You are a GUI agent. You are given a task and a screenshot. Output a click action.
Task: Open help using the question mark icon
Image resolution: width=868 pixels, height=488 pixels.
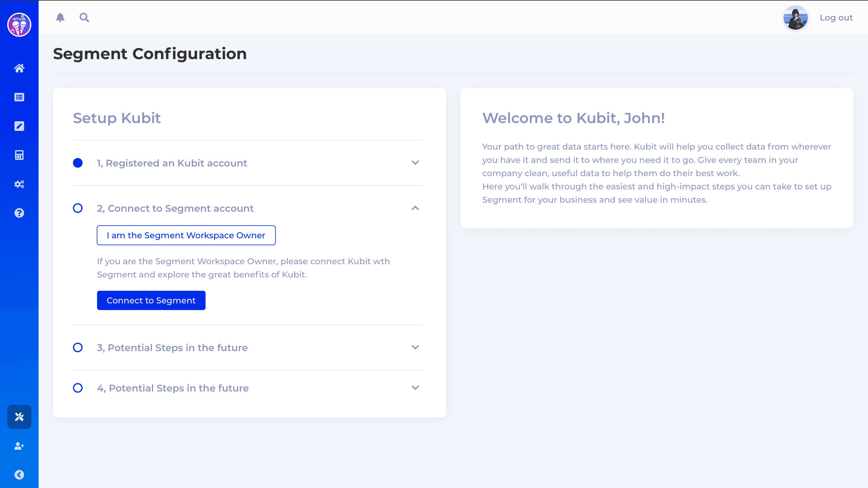coord(19,213)
